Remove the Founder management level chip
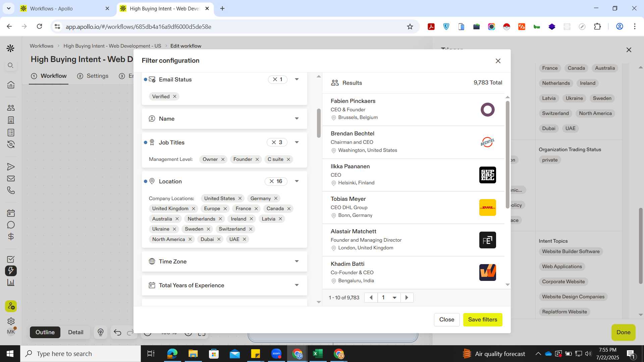Image resolution: width=644 pixels, height=362 pixels. click(257, 159)
